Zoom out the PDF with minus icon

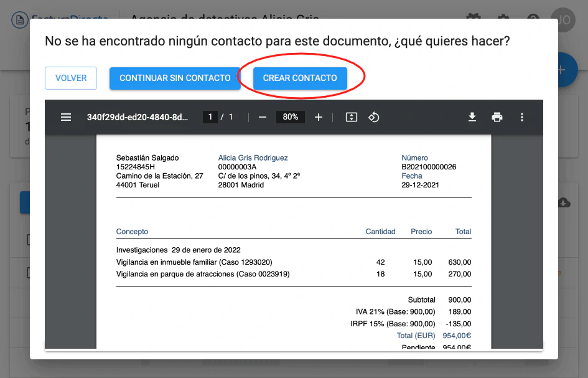coord(263,117)
